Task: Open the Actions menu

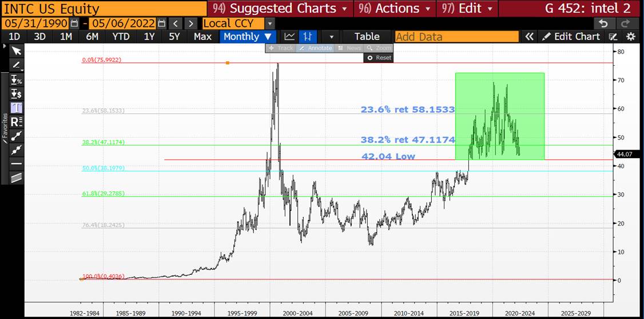Action: tap(394, 8)
